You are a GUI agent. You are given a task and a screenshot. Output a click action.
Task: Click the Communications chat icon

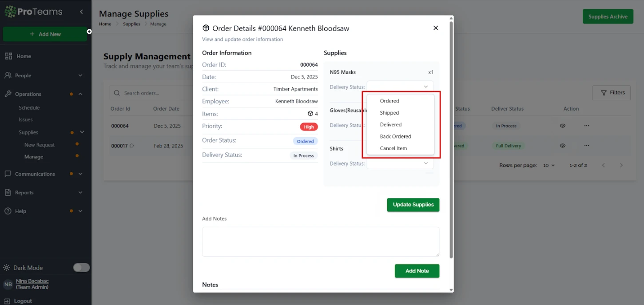[x=8, y=174]
